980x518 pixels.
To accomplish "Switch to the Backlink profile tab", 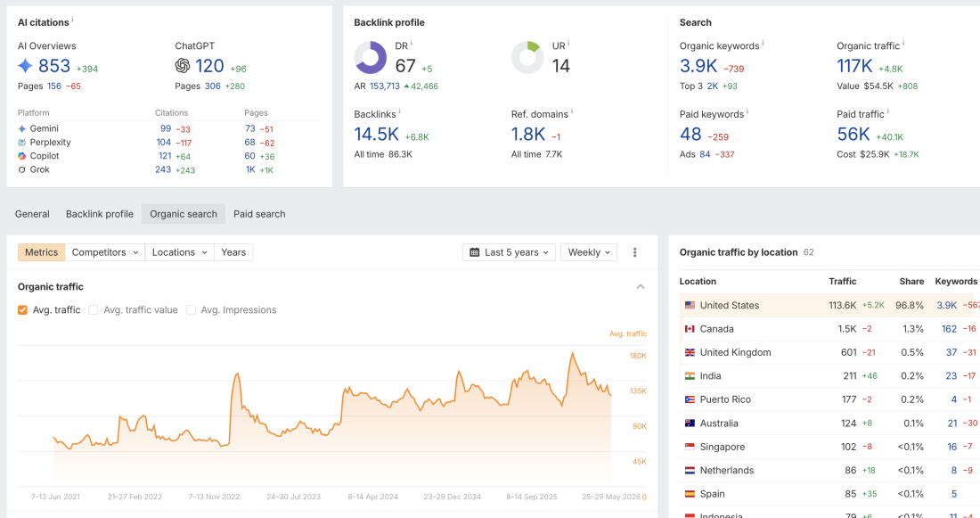I will coord(100,214).
